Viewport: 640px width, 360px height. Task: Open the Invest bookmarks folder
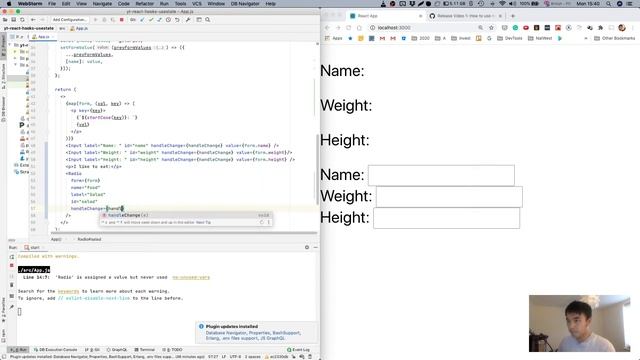pos(461,38)
